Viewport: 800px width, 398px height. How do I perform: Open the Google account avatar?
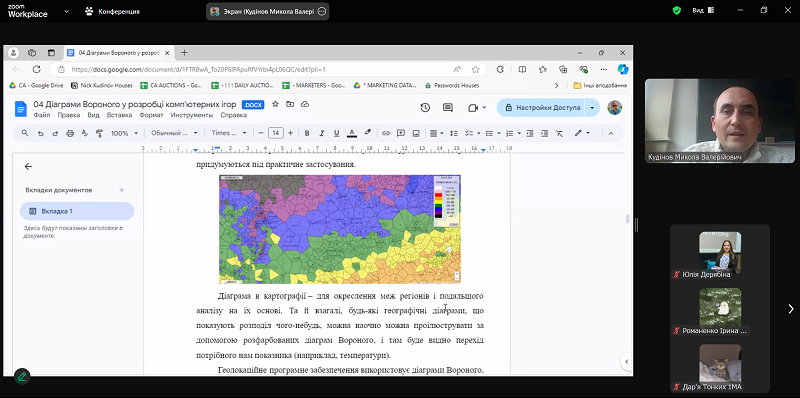click(614, 107)
